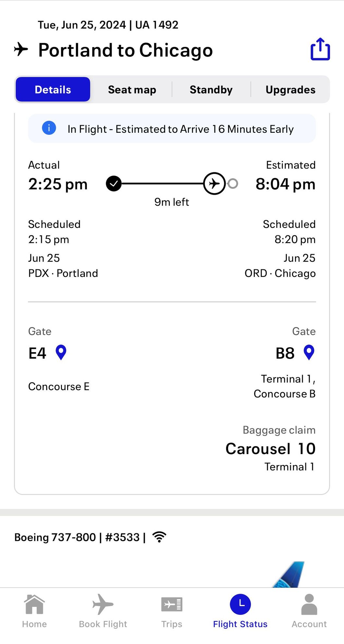Switch to the Seat map tab
This screenshot has width=344, height=644.
[x=132, y=90]
